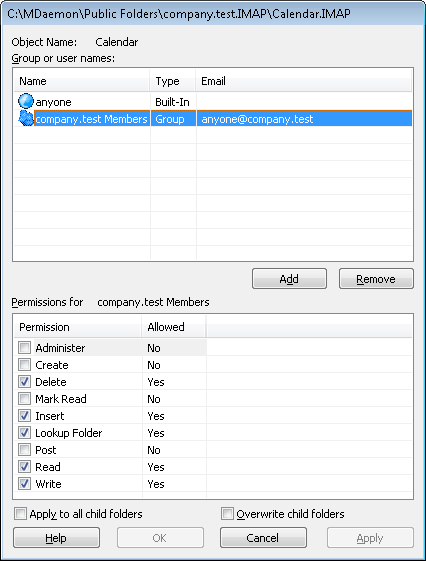This screenshot has width=426, height=561.
Task: Disable the Insert permission checkbox
Action: click(x=24, y=416)
